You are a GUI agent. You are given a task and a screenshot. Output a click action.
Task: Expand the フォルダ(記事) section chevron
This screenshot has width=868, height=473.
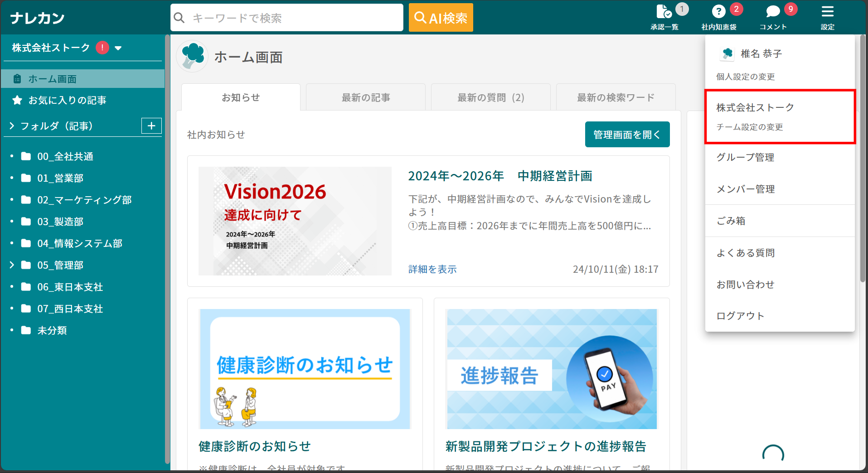12,125
